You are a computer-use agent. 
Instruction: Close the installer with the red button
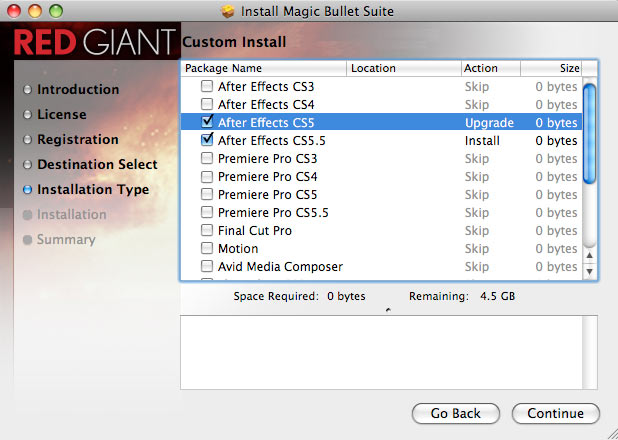click(x=14, y=11)
